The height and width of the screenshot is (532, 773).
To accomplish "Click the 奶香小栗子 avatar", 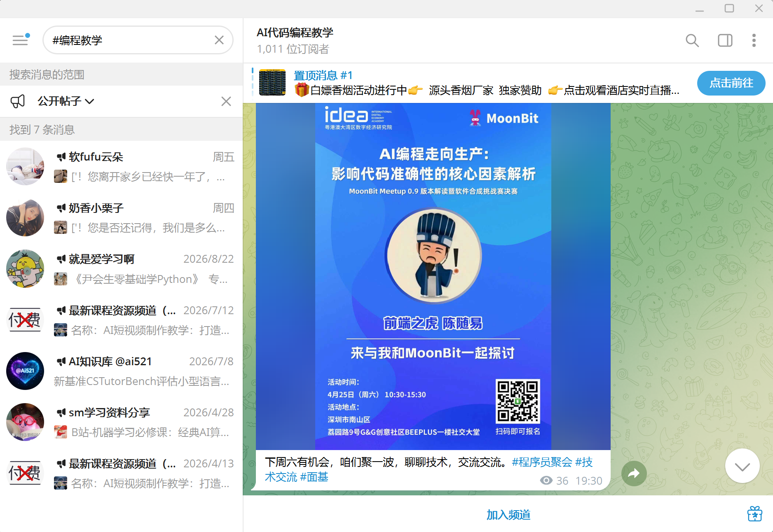I will click(x=25, y=217).
